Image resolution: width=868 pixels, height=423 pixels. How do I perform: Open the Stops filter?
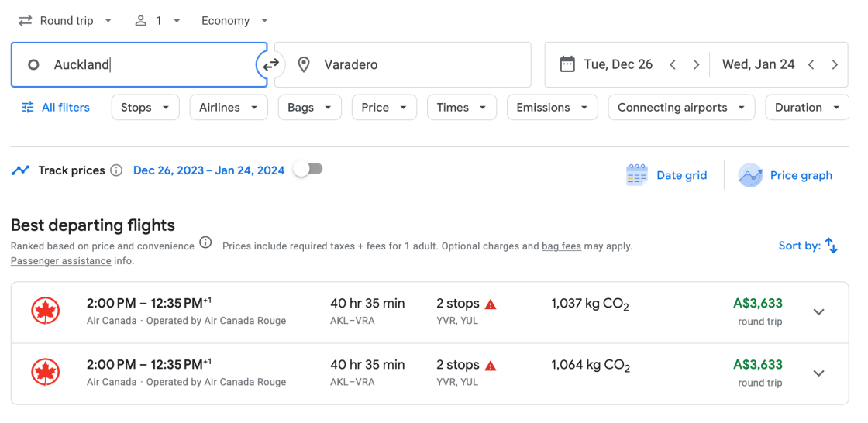click(x=145, y=108)
